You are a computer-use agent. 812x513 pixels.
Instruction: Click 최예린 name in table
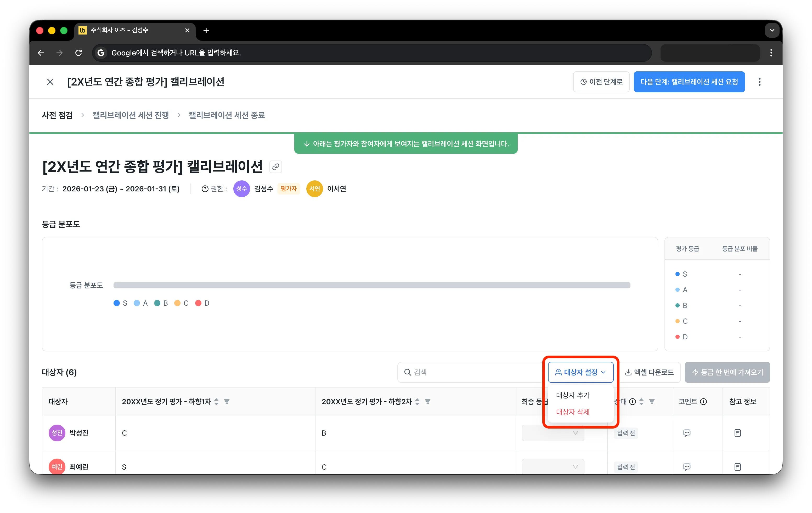(79, 467)
